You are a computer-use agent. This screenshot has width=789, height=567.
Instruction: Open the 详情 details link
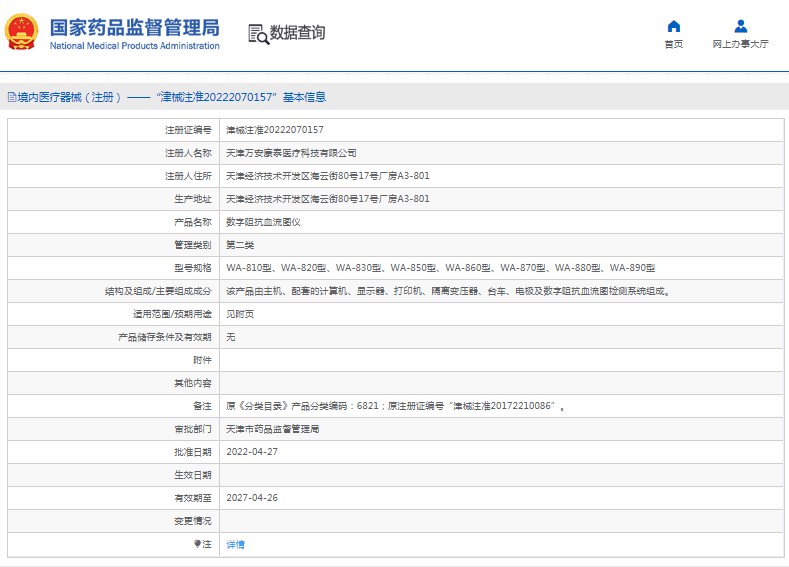tap(235, 544)
